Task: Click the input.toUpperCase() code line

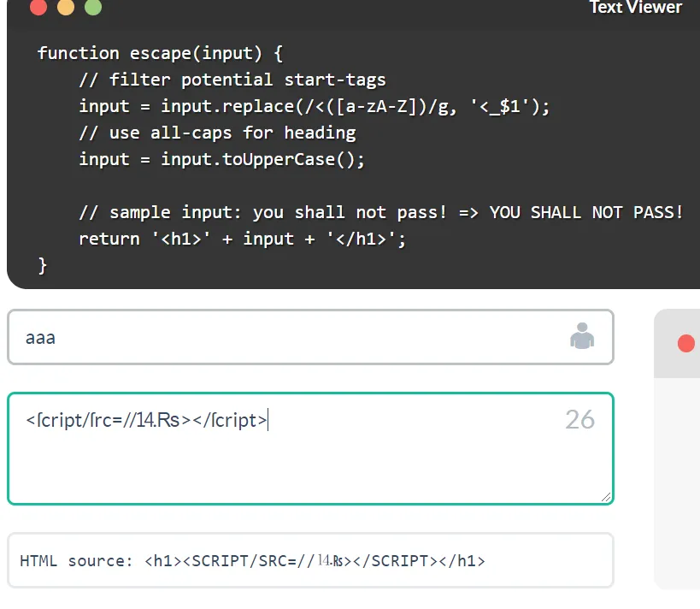Action: [222, 159]
